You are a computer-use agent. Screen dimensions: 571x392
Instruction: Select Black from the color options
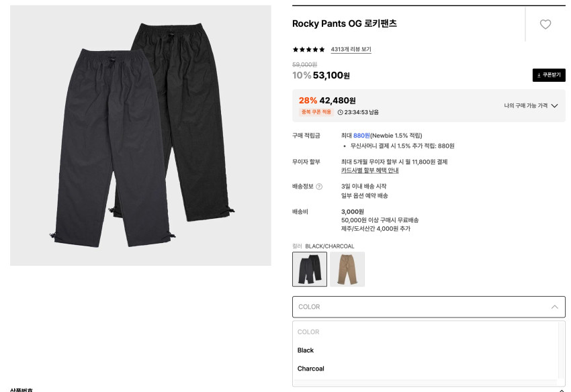click(306, 350)
